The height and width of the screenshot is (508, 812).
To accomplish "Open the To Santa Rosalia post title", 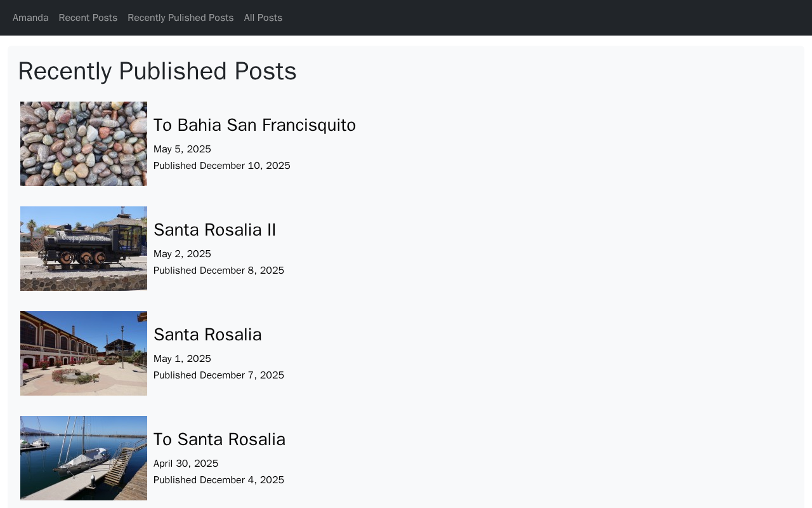I will pyautogui.click(x=219, y=439).
